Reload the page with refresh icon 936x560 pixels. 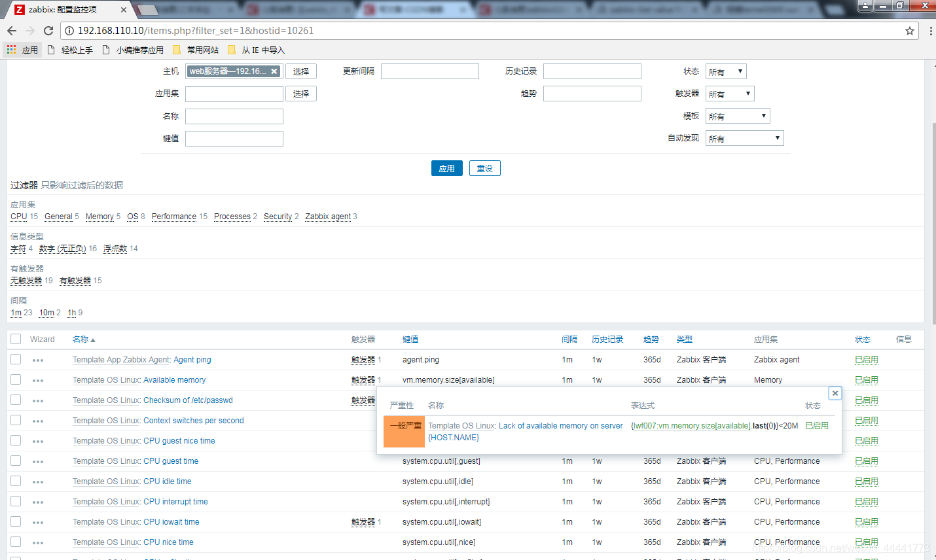[x=48, y=31]
